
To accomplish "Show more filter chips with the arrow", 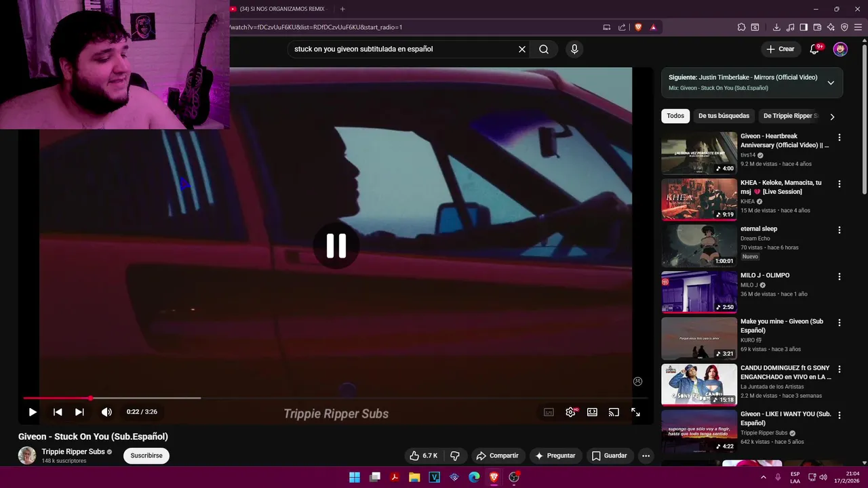I will coord(832,117).
